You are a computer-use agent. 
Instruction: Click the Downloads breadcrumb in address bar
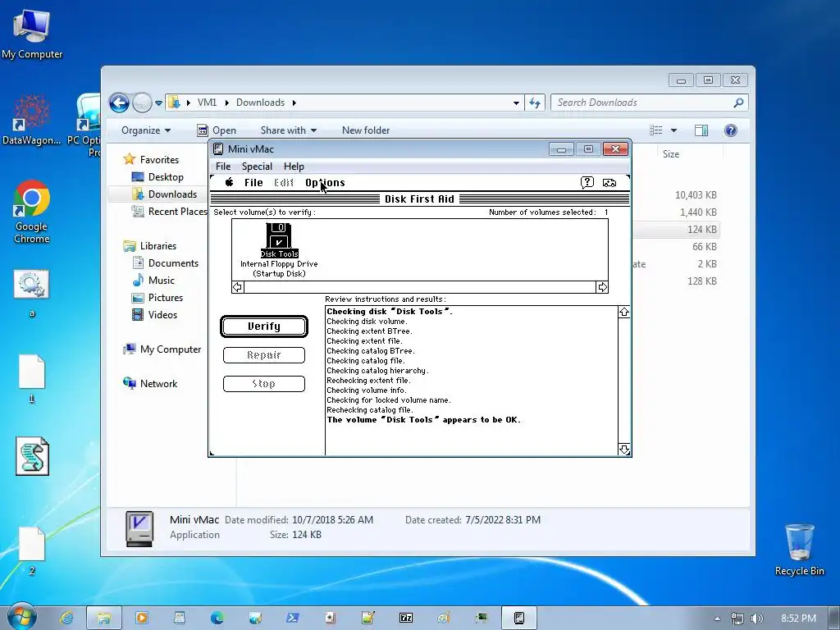260,103
